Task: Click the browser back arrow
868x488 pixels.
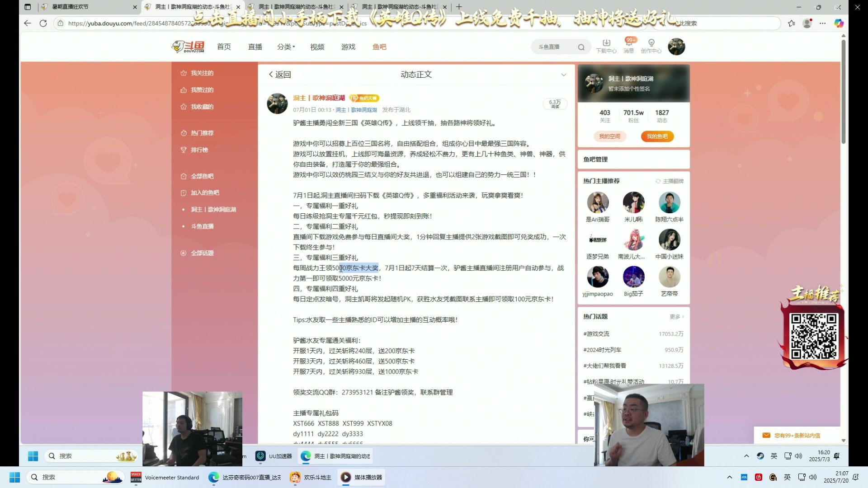Action: pos(28,23)
